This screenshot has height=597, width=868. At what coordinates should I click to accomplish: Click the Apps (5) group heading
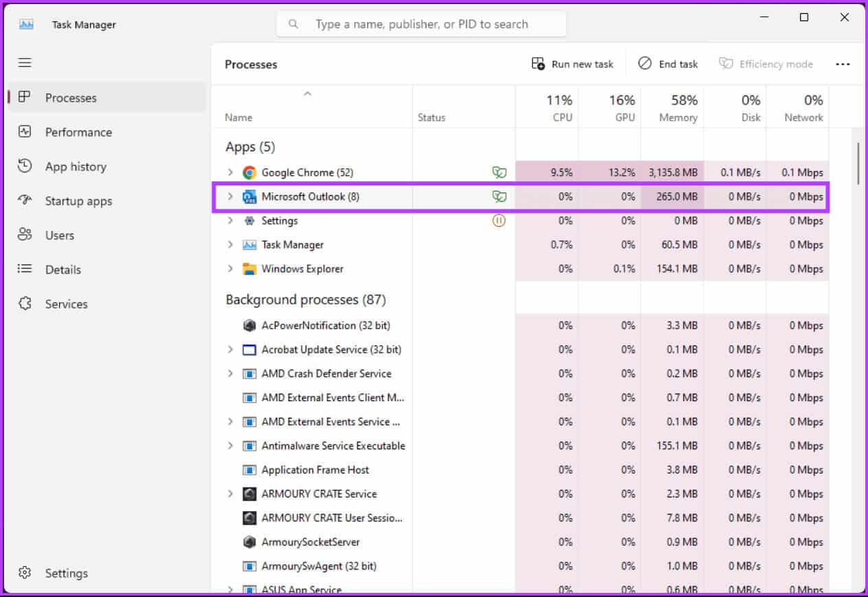tap(251, 147)
